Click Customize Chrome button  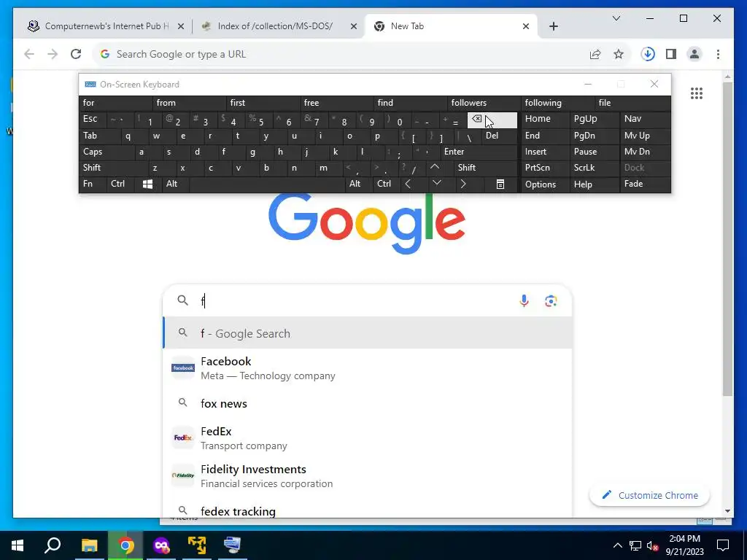(649, 495)
